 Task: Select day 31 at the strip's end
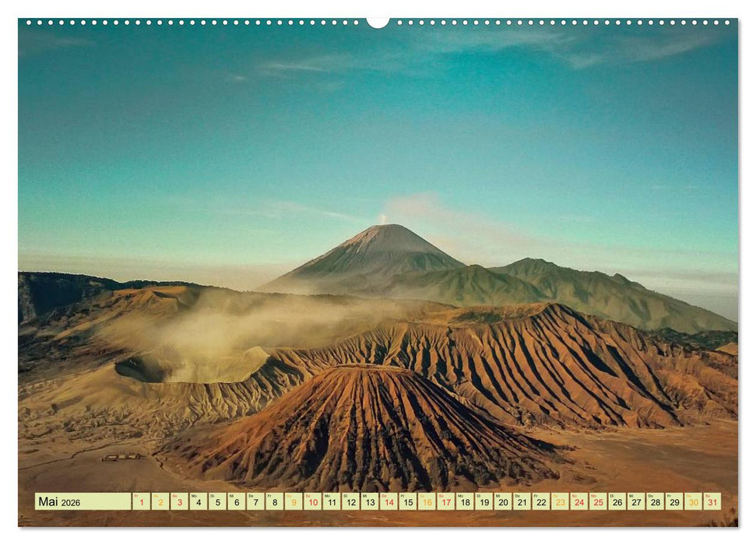click(712, 501)
